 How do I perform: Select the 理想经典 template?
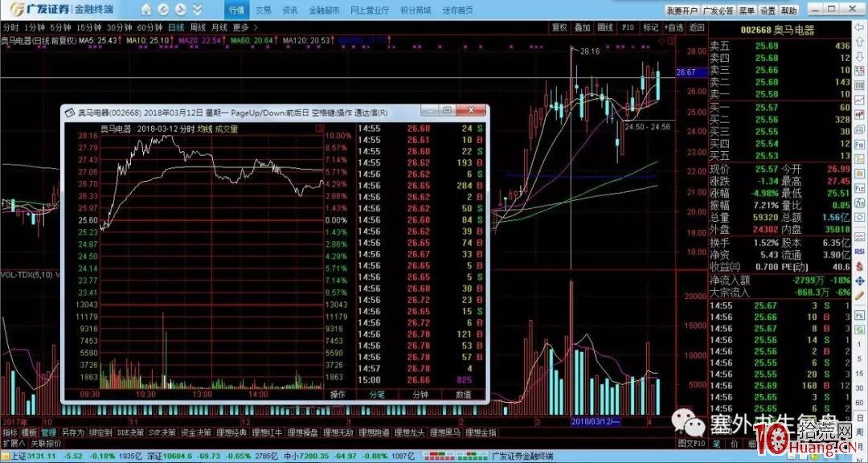click(231, 432)
